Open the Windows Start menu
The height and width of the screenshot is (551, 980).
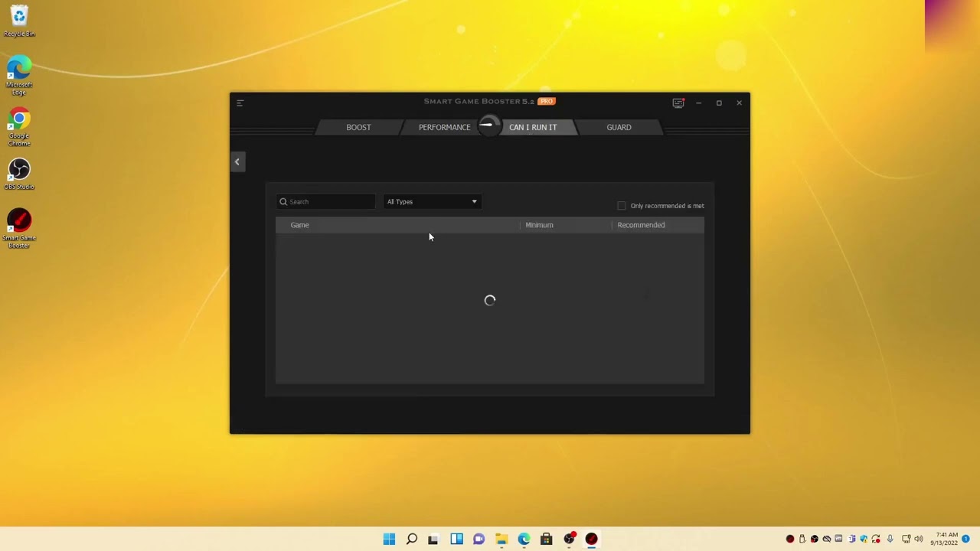[x=389, y=539]
